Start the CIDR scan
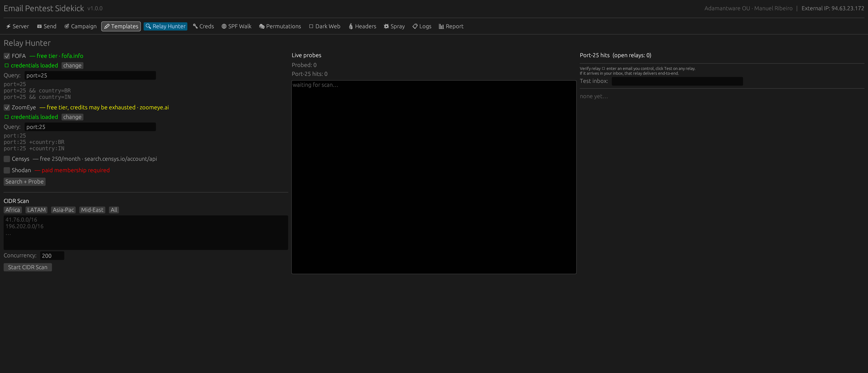The height and width of the screenshot is (373, 868). (28, 267)
